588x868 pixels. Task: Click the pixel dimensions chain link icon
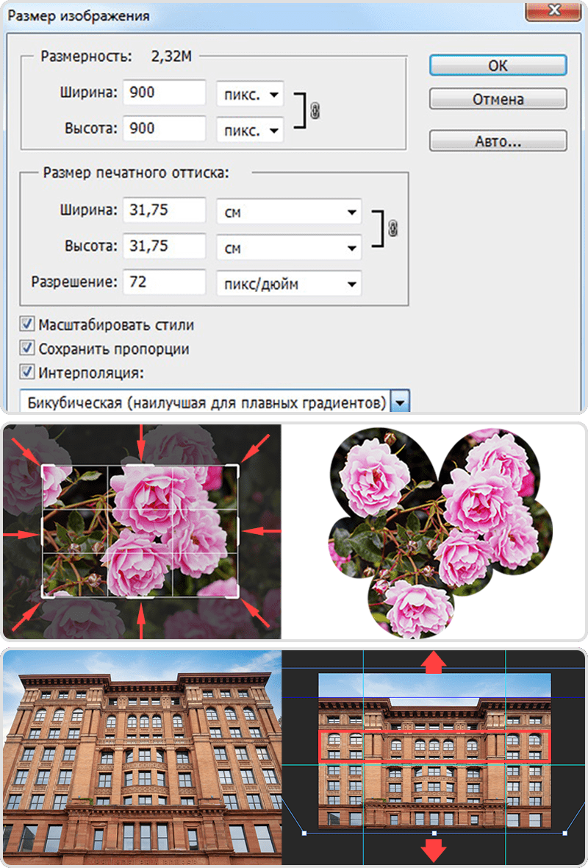(x=316, y=111)
